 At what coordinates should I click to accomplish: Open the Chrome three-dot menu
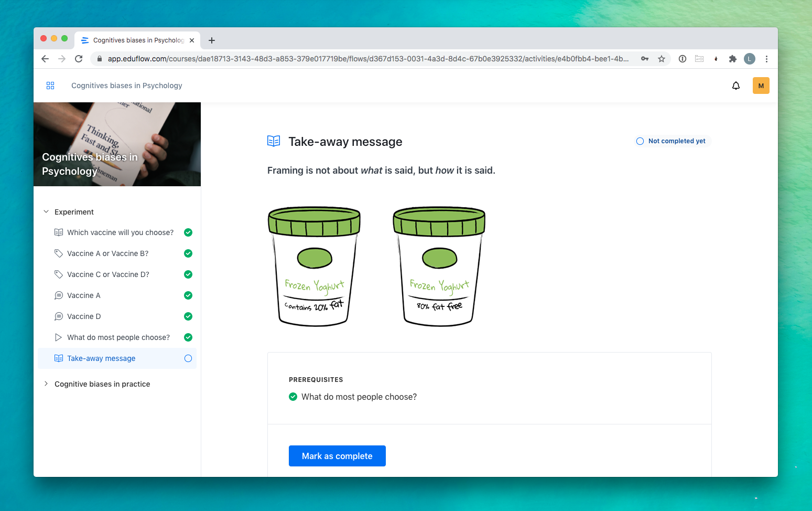tap(766, 59)
